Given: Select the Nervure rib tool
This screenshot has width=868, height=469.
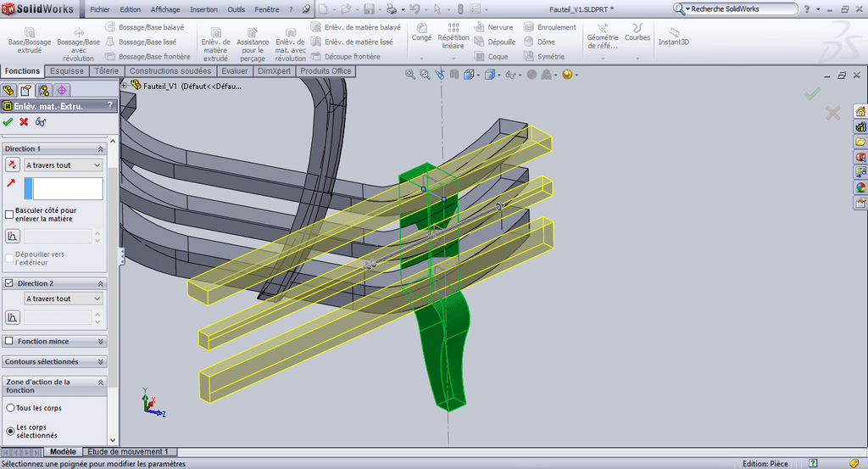Looking at the screenshot, I should 494,27.
